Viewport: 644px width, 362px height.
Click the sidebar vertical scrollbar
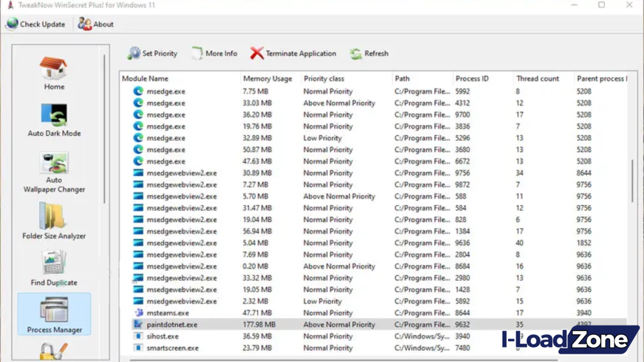coord(104,128)
